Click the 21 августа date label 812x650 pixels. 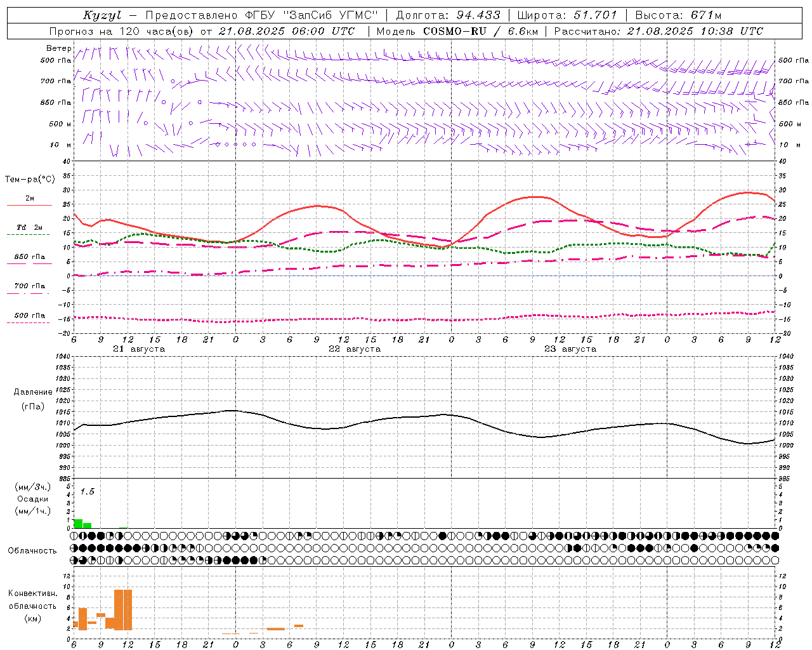tap(139, 349)
